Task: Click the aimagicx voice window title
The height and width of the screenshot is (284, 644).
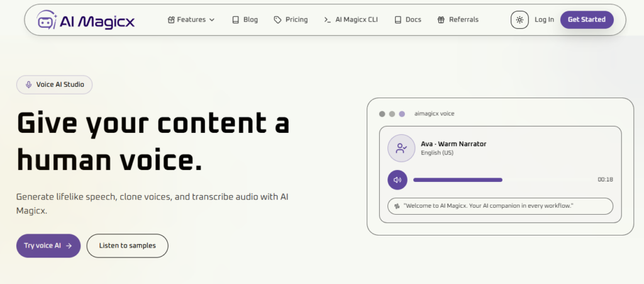Action: (434, 114)
